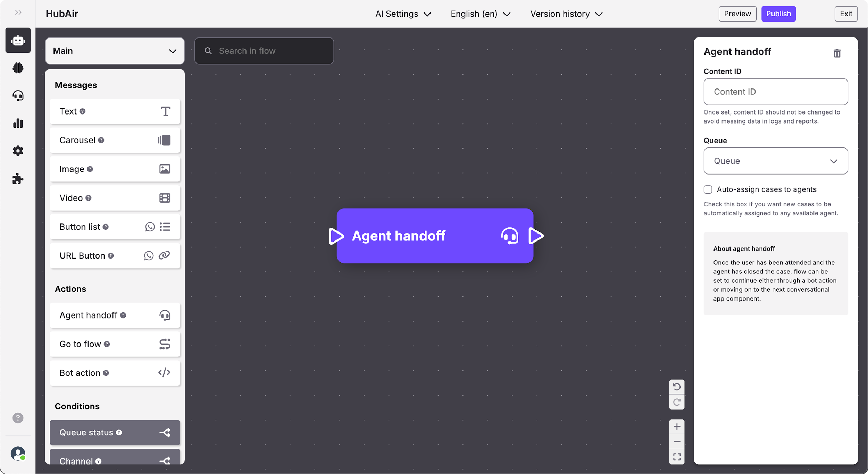The image size is (868, 474).
Task: Open the brain icon in left sidebar
Action: tap(18, 68)
